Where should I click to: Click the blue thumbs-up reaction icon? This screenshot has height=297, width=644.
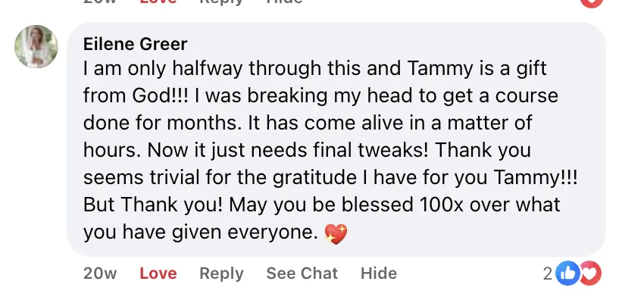(x=567, y=274)
